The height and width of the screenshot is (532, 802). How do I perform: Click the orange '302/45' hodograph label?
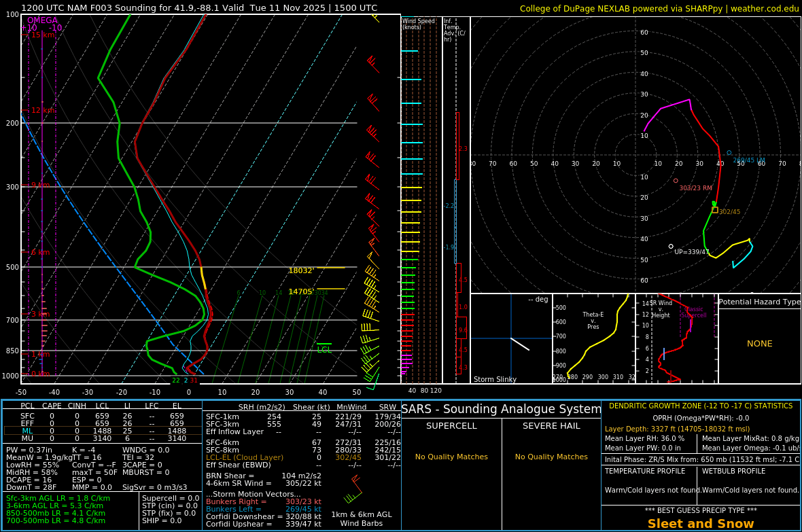tap(729, 211)
